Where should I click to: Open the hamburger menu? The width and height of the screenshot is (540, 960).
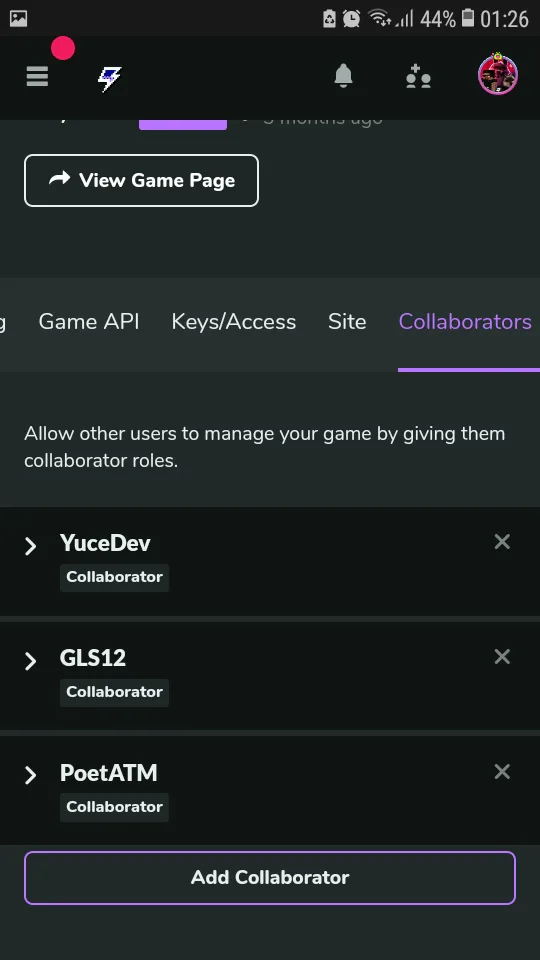[37, 77]
